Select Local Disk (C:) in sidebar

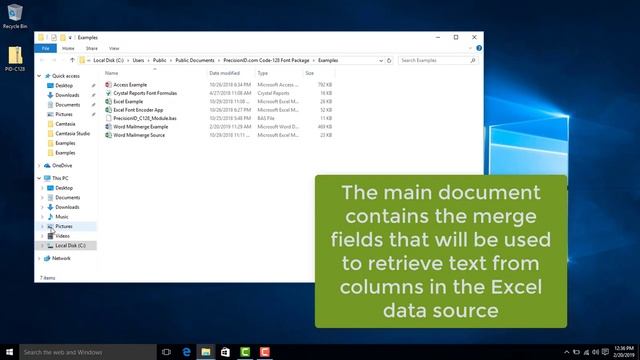click(x=70, y=246)
